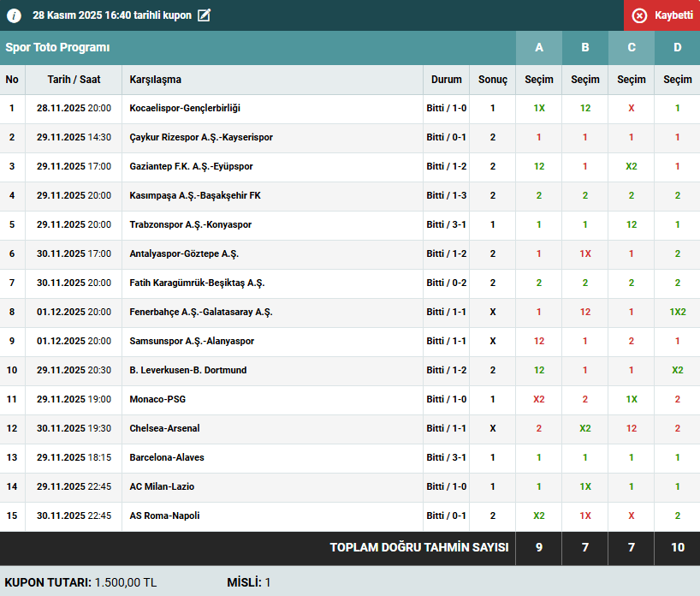Click the Sonuç column header
The height and width of the screenshot is (596, 700).
pyautogui.click(x=493, y=80)
